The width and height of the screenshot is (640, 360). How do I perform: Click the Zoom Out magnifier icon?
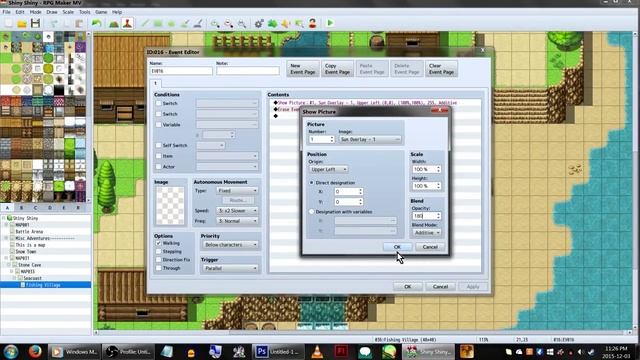229,23
